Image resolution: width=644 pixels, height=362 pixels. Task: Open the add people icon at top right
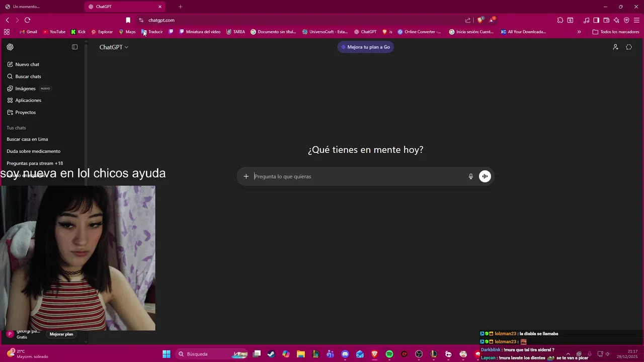point(615,47)
